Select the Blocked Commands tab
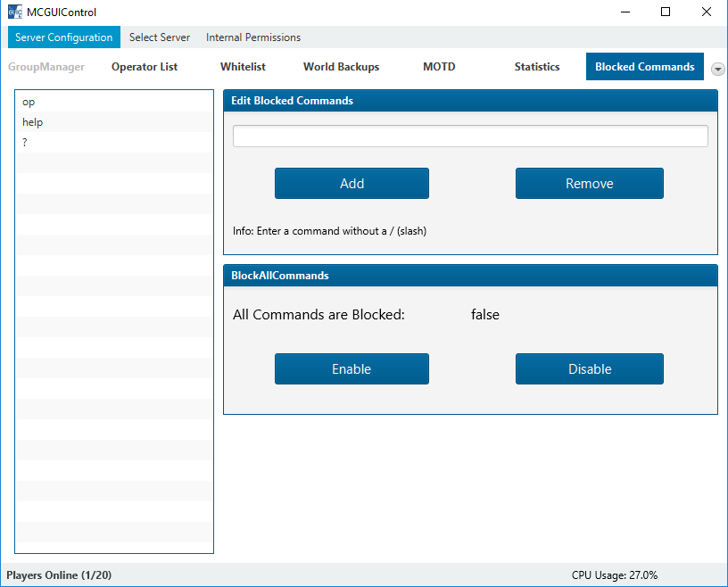728x587 pixels. (x=644, y=67)
